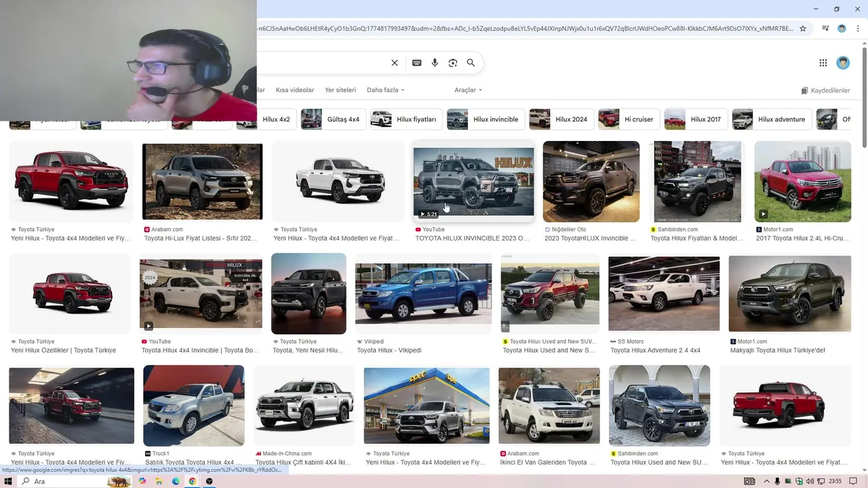This screenshot has width=868, height=488.
Task: Filter by the Hilux fiyatları chip
Action: click(406, 119)
